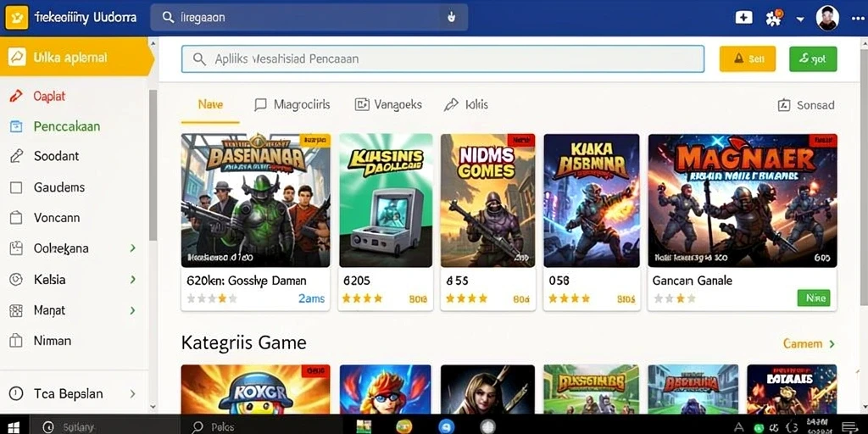
Task: Toggle the Gaudems checkbox
Action: click(x=16, y=187)
